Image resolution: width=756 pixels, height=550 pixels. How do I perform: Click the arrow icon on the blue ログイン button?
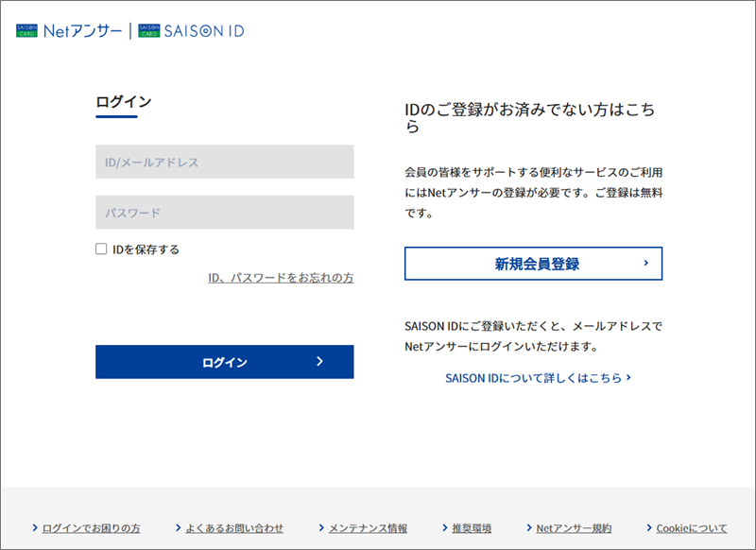click(319, 362)
